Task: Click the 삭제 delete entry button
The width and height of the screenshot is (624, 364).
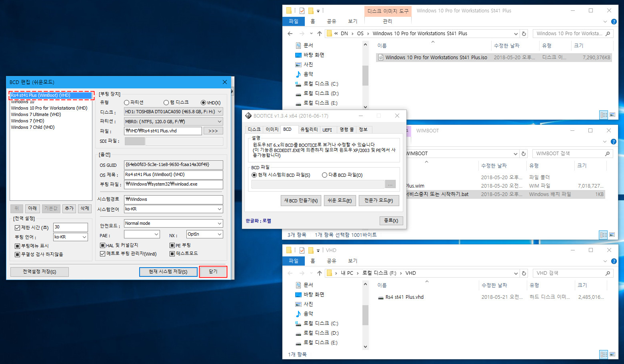Action: (x=84, y=208)
